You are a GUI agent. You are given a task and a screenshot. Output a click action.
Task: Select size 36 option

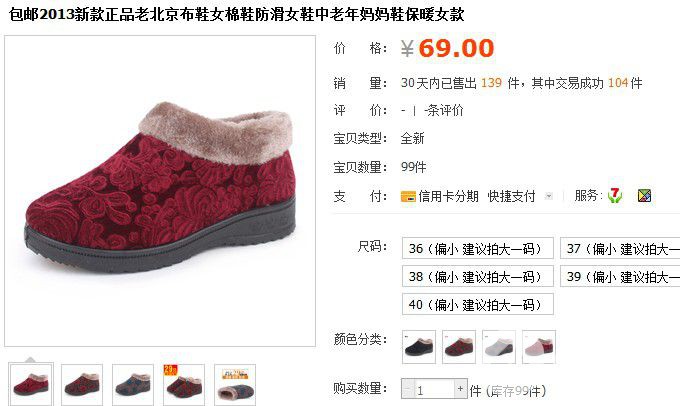(x=477, y=248)
